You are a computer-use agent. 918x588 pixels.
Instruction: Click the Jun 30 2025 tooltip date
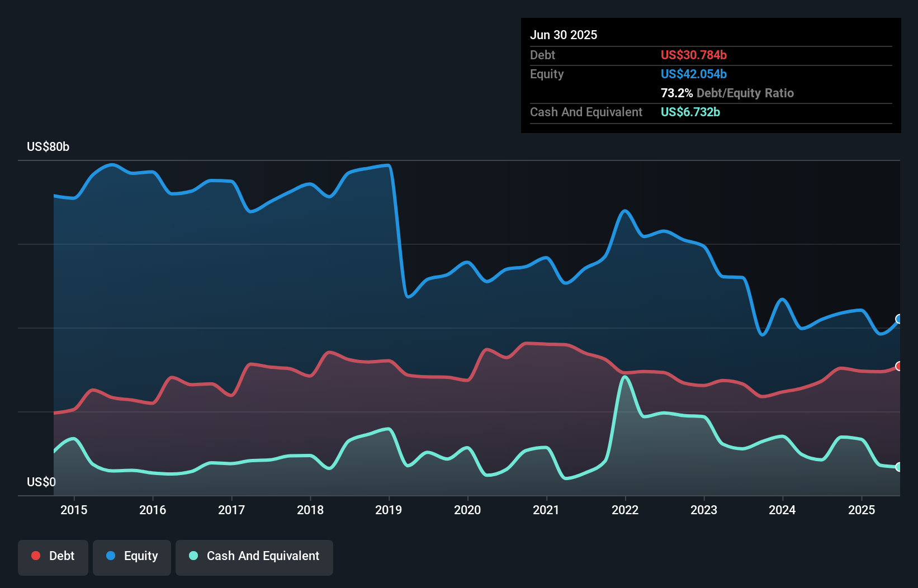pos(564,35)
